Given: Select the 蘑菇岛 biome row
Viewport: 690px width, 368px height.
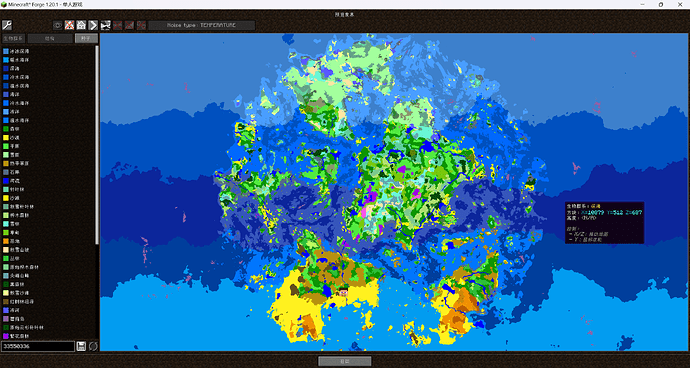Looking at the screenshot, I should tap(48, 319).
